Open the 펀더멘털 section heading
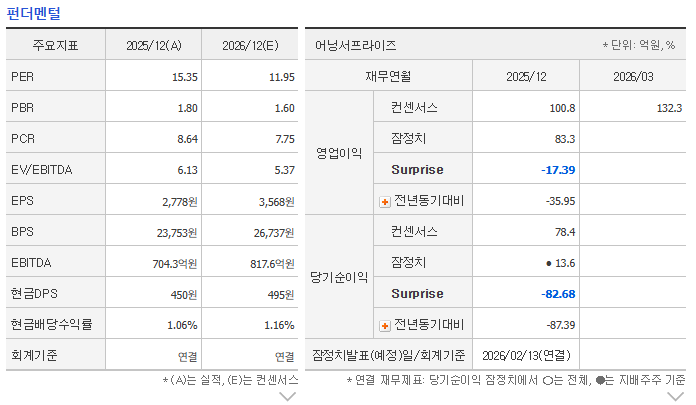Viewport: 696px width, 405px height. (33, 13)
